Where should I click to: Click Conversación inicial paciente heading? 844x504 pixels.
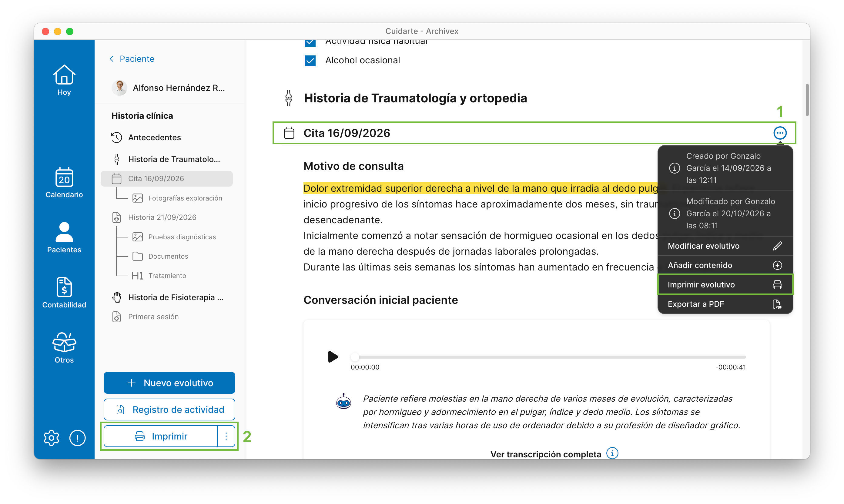point(380,300)
